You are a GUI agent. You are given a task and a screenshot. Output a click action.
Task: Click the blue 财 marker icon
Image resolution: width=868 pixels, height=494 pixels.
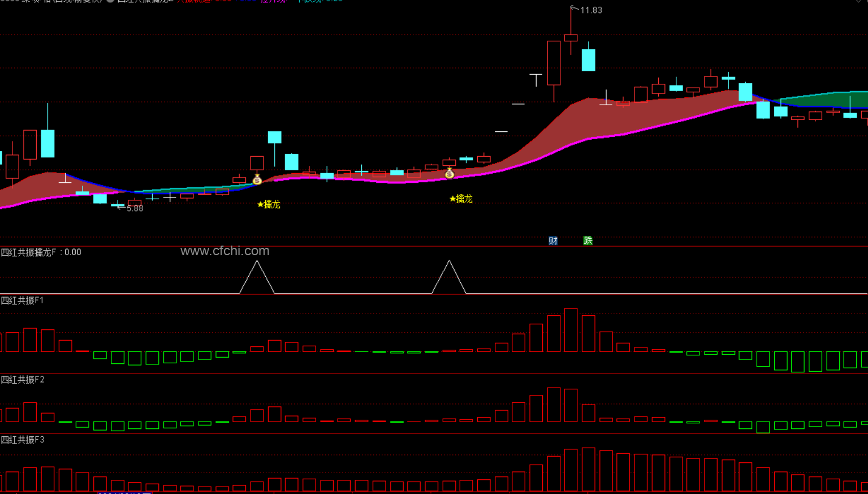[x=553, y=240]
